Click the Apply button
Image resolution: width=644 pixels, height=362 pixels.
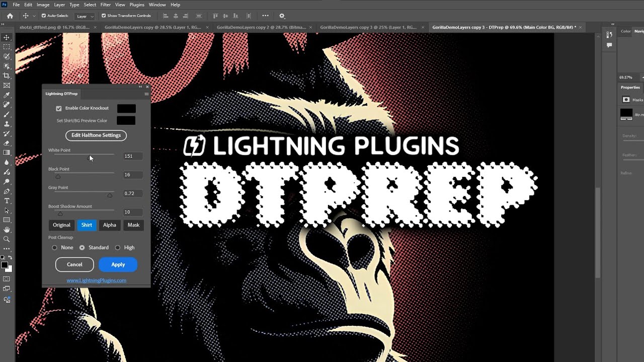point(118,264)
